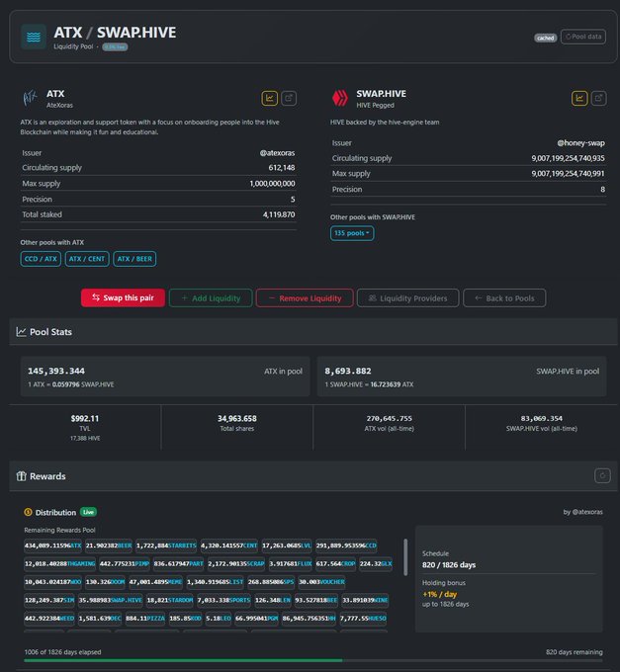
Task: Select the 224.32 GLX reward chip
Action: 376,563
